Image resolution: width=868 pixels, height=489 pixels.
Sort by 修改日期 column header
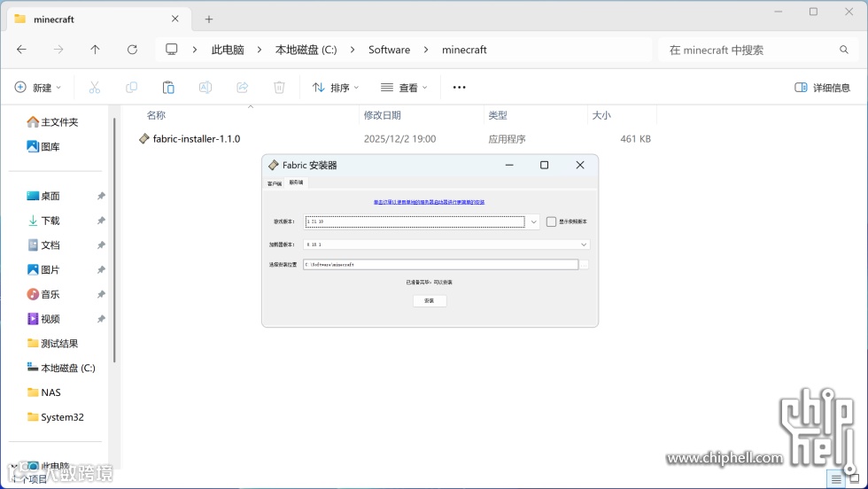click(382, 115)
